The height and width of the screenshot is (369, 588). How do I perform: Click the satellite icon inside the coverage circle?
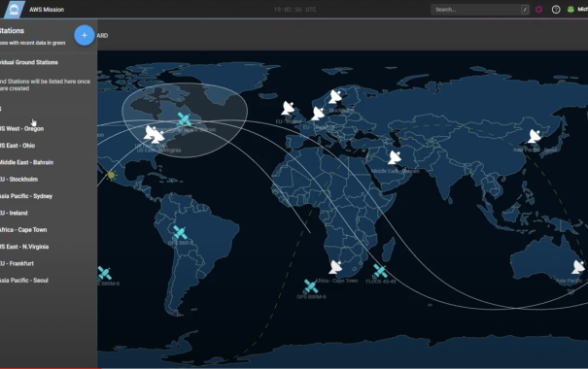pos(184,119)
